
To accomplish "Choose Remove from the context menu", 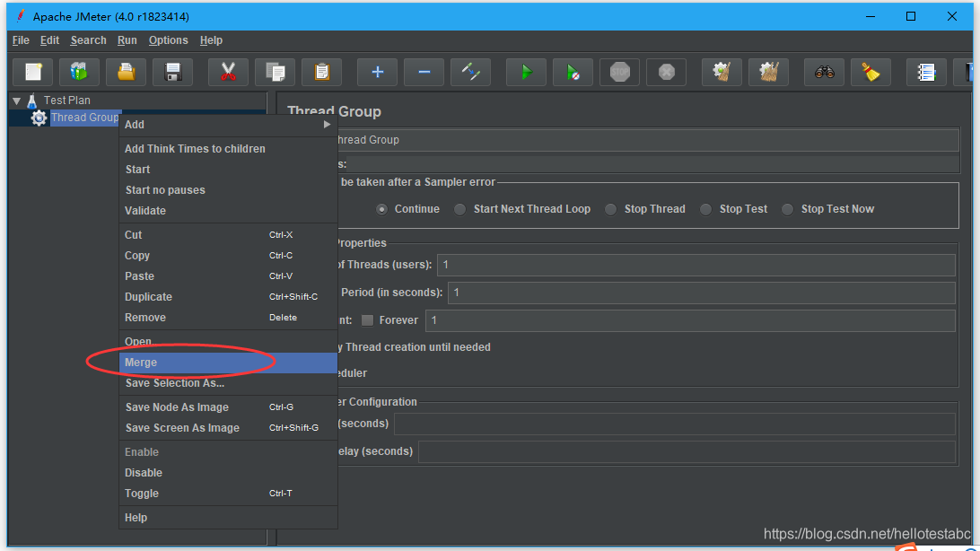I will [228, 318].
